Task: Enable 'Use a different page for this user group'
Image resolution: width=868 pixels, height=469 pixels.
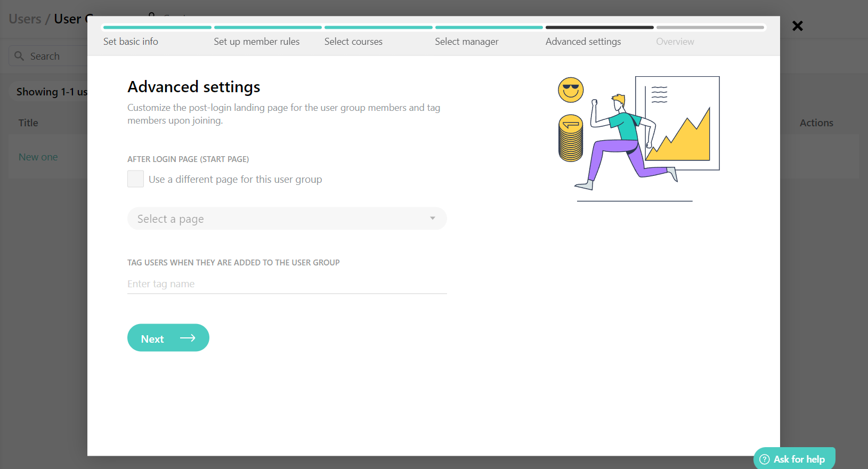Action: 135,179
